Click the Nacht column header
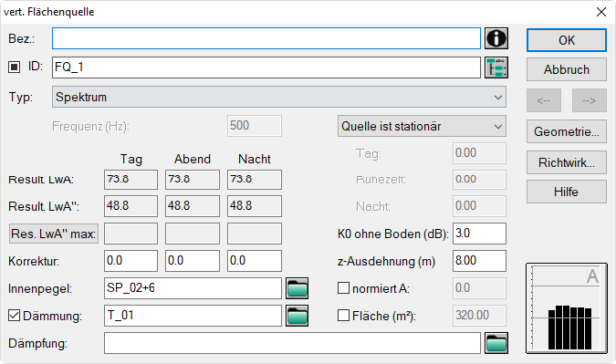This screenshot has height=364, width=616. (255, 159)
